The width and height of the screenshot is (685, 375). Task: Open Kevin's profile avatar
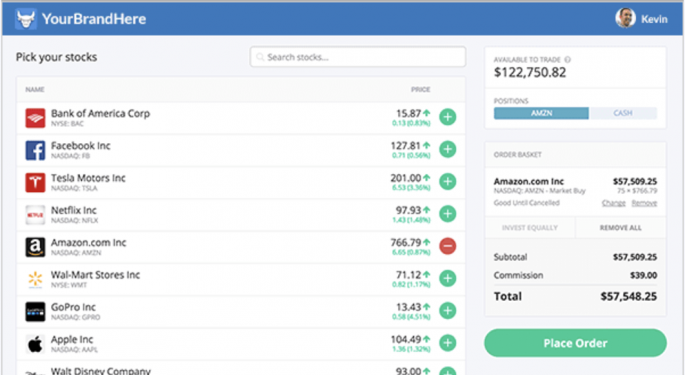click(625, 18)
